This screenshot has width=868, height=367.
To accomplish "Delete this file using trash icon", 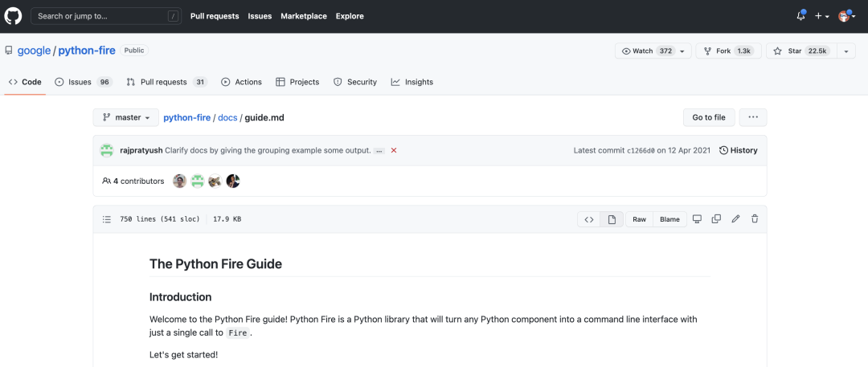I will click(754, 219).
